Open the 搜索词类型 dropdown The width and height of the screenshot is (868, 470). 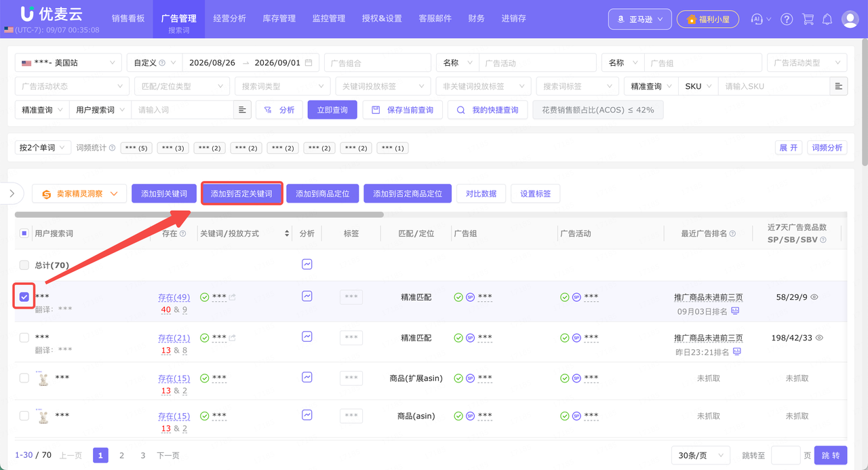click(281, 86)
